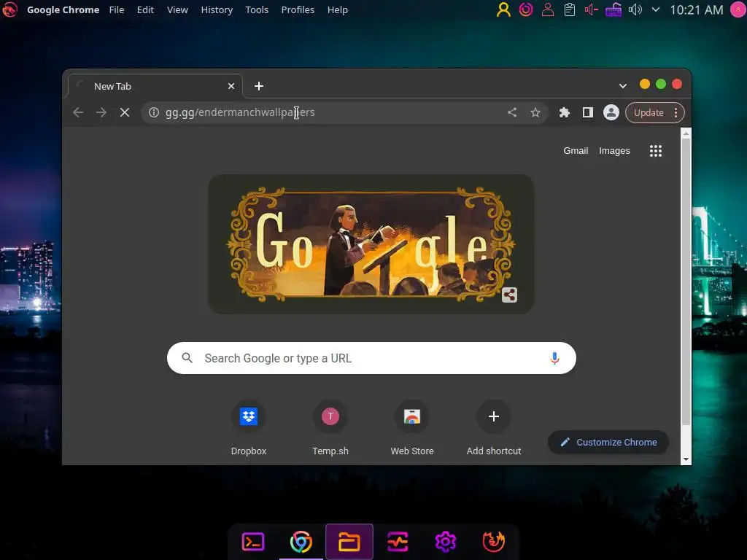
Task: Share this page via address bar icon
Action: point(512,112)
